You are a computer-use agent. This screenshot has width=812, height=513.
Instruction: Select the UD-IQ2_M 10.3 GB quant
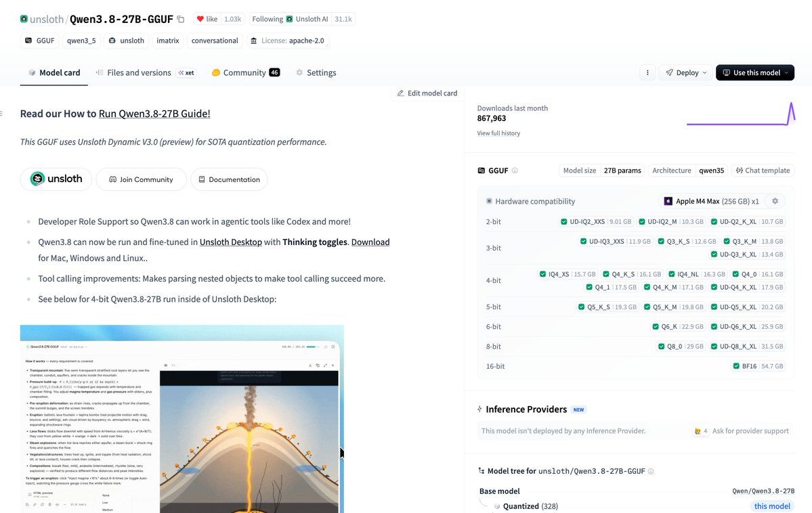point(670,221)
